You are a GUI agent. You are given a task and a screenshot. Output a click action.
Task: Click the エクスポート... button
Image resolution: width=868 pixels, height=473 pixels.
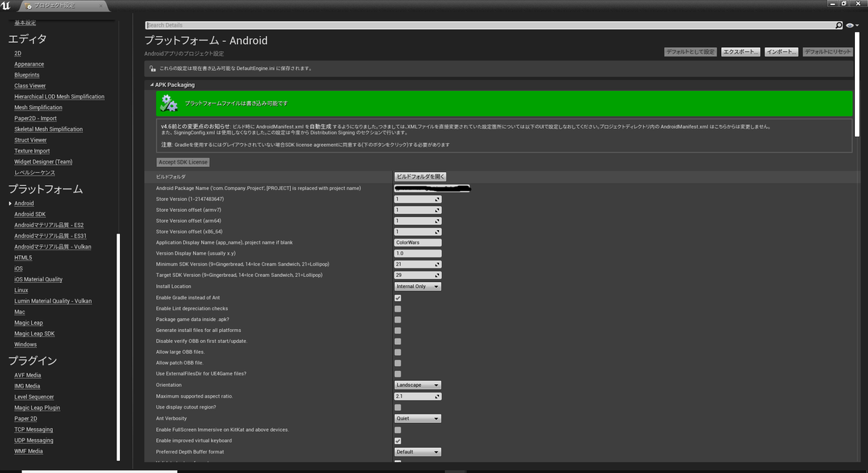[740, 52]
